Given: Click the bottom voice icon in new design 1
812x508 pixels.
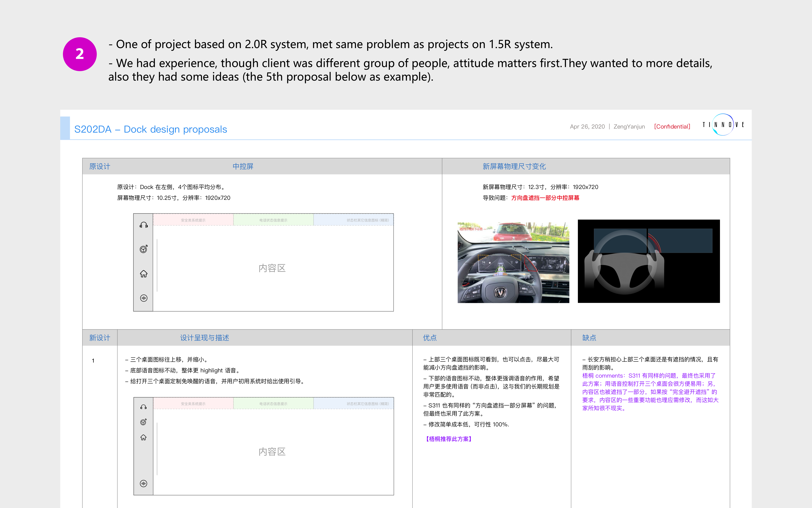Looking at the screenshot, I should pyautogui.click(x=144, y=483).
